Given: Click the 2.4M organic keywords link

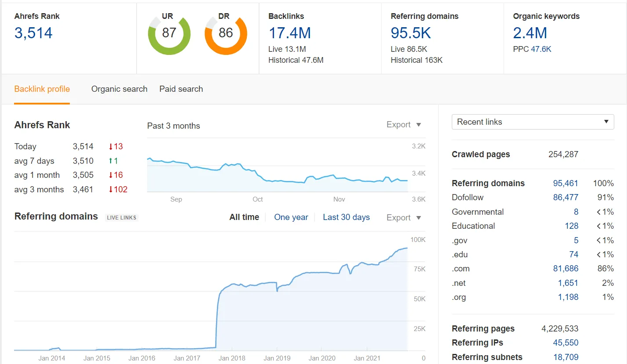Looking at the screenshot, I should (x=530, y=33).
